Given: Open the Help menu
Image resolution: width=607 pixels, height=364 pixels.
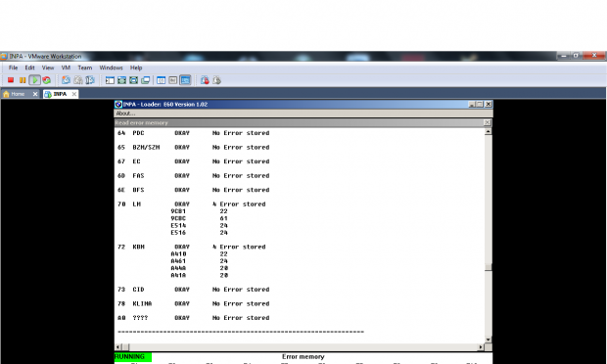Looking at the screenshot, I should coord(136,68).
